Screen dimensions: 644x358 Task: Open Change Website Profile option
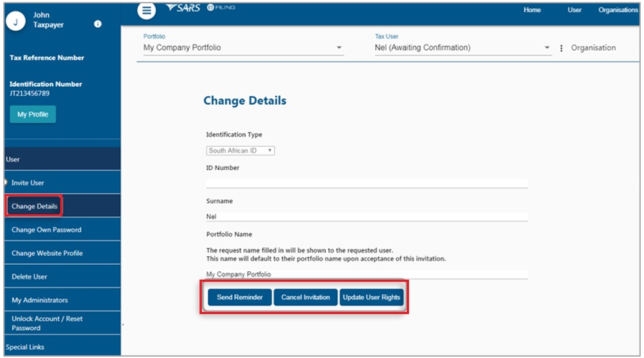click(62, 253)
